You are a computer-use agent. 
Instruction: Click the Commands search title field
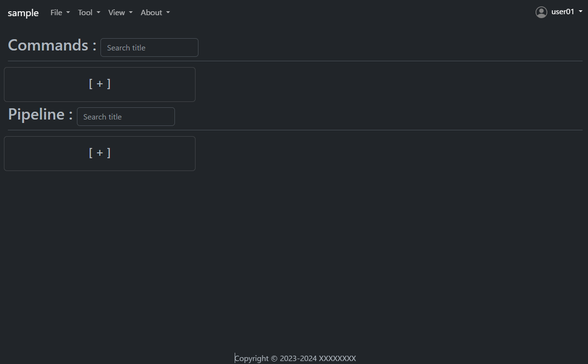(149, 47)
